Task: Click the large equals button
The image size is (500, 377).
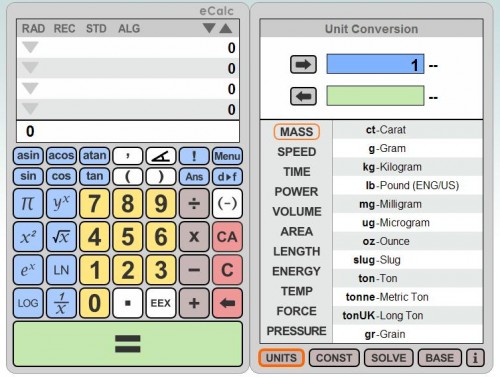Action: pyautogui.click(x=128, y=344)
